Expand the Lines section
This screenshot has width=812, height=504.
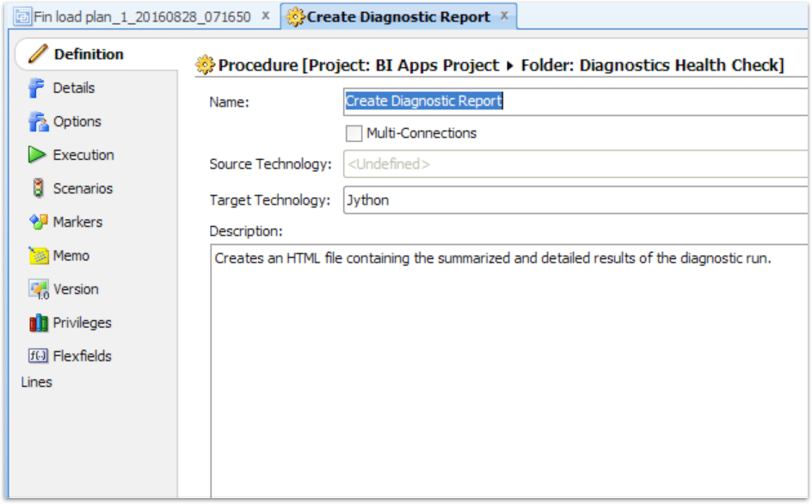click(35, 382)
